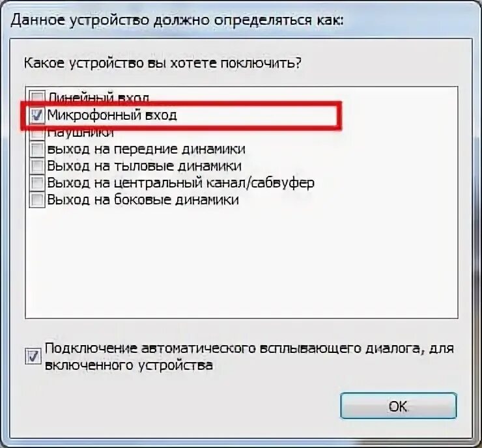Check the Наушники checkbox
This screenshot has height=448, width=482.
[x=37, y=133]
